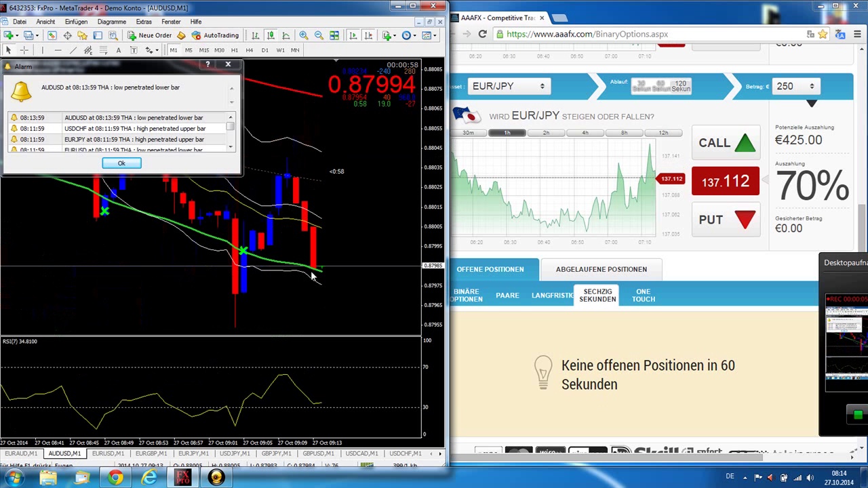Open the EURJPY,M1 chart tab
The image size is (868, 488).
pyautogui.click(x=193, y=453)
